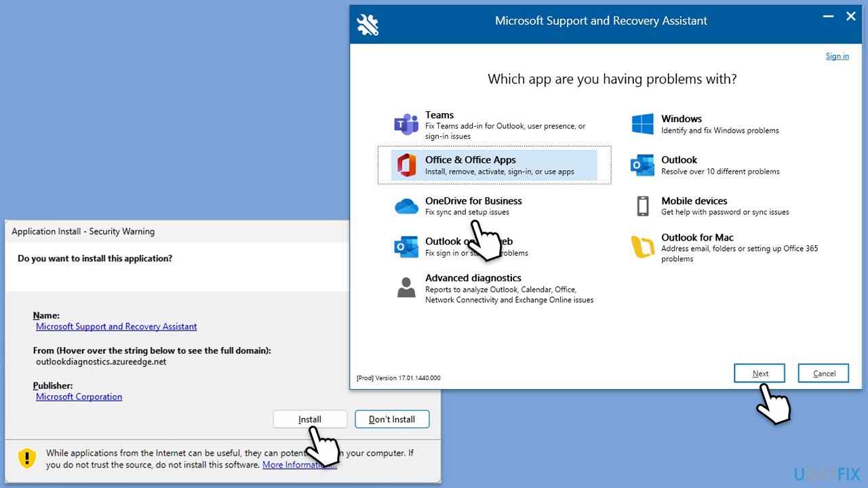Select Office & Office Apps entry text
868x488 pixels.
click(471, 160)
